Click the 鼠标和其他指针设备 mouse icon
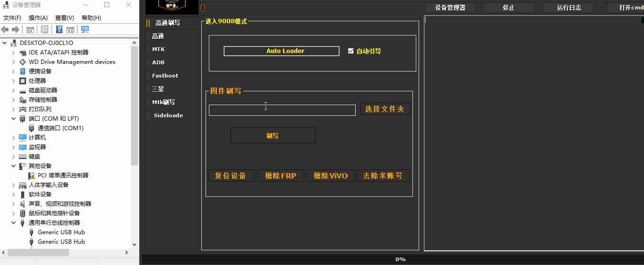The image size is (644, 265). click(23, 213)
